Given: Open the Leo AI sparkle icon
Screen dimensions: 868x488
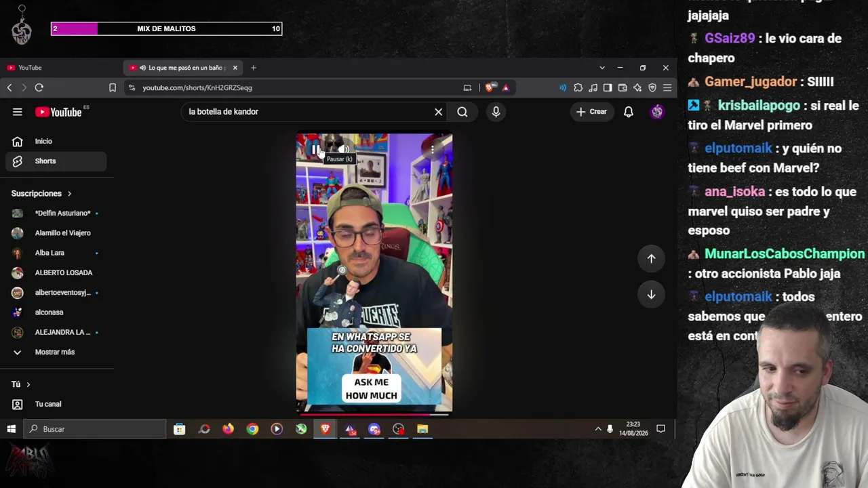Looking at the screenshot, I should click(637, 87).
